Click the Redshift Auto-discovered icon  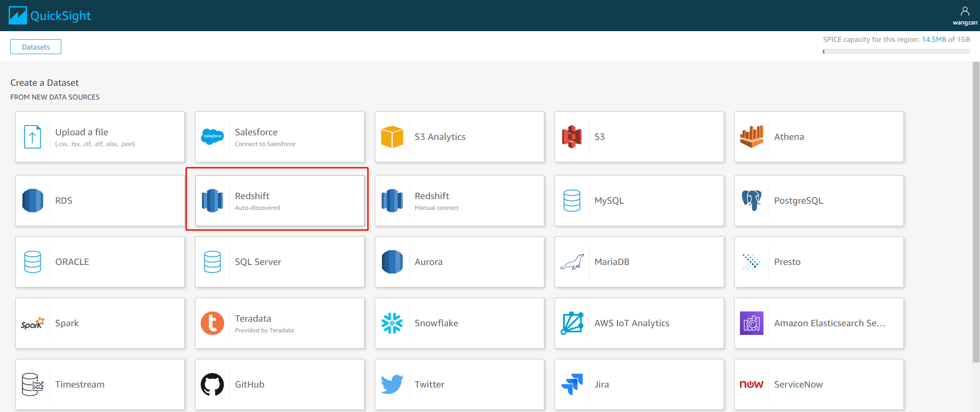[x=212, y=201]
